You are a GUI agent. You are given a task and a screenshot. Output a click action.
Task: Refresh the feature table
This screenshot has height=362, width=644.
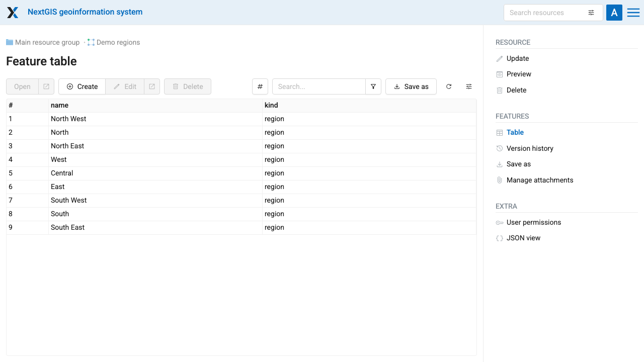(449, 86)
